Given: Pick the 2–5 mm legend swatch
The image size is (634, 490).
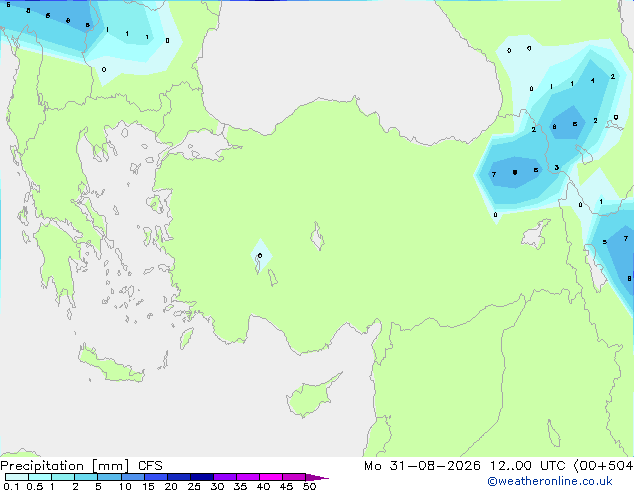Looking at the screenshot, I should (x=86, y=477).
